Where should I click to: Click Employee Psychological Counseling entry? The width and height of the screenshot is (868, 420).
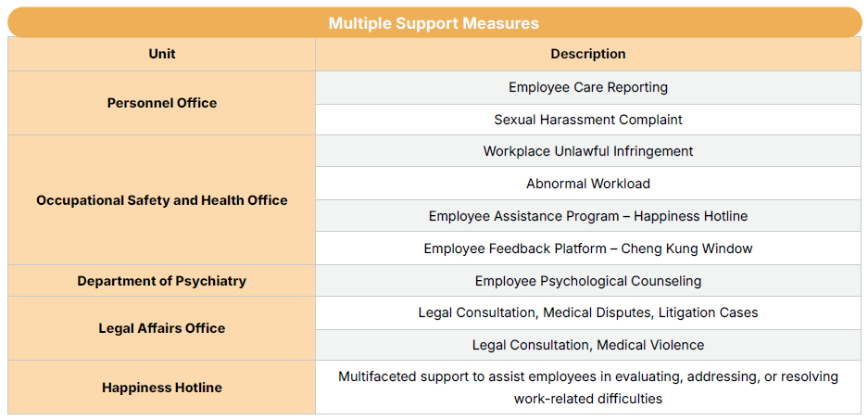tap(587, 281)
